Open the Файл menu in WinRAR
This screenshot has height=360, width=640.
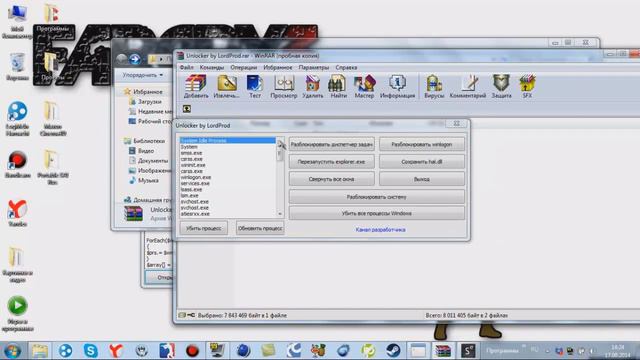click(x=187, y=67)
